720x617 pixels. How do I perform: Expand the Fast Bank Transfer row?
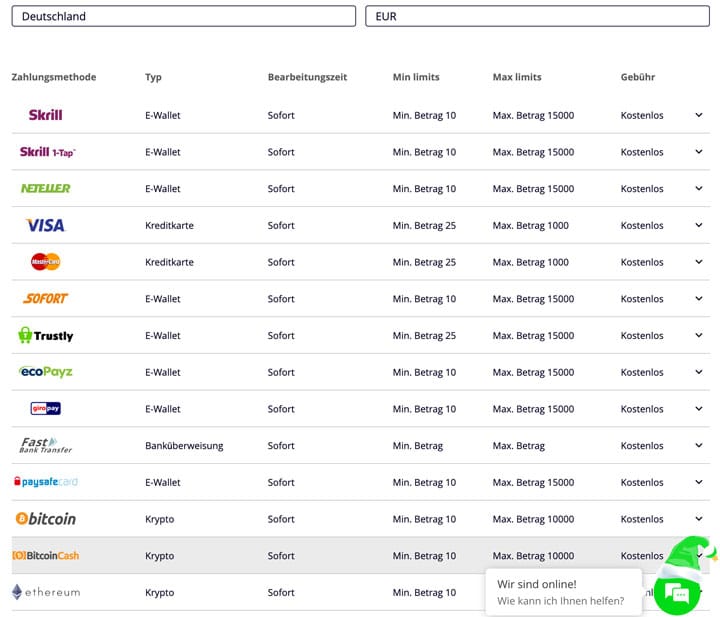click(699, 445)
